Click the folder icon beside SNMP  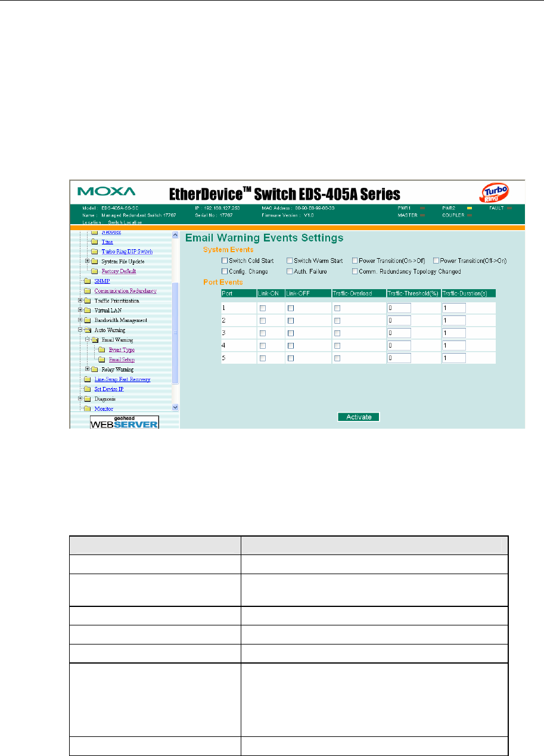coord(88,281)
